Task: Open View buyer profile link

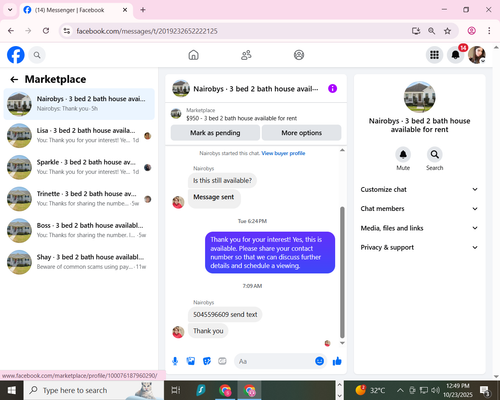Action: pos(283,153)
